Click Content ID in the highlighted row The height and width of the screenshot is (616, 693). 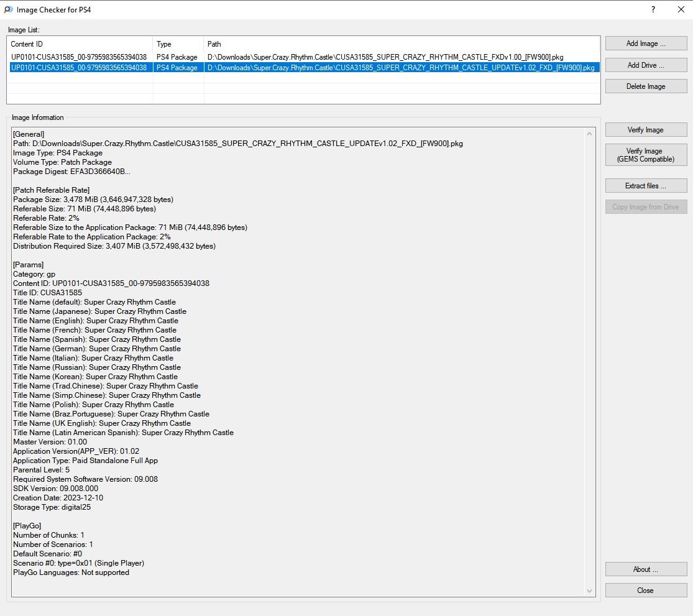pyautogui.click(x=79, y=68)
